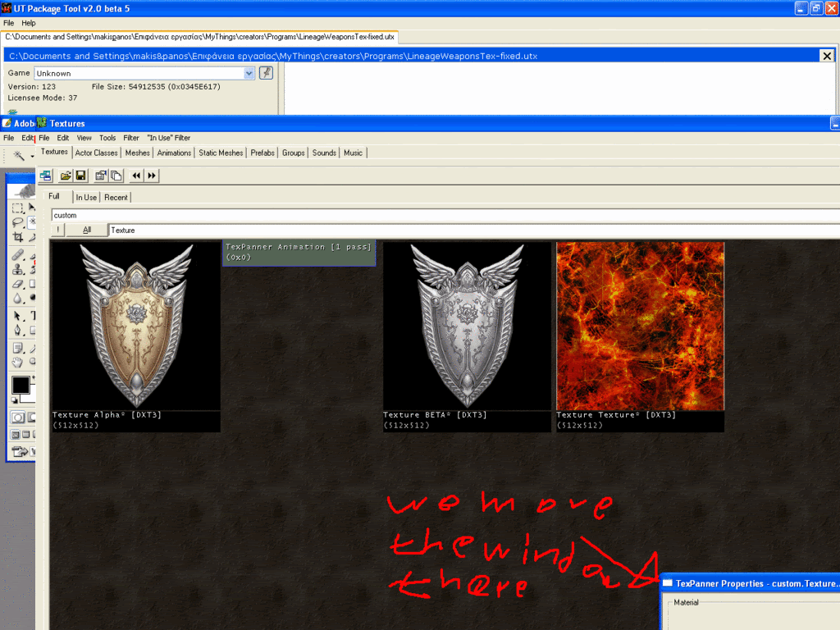Switch to the Recent tab
The width and height of the screenshot is (840, 630).
(116, 197)
